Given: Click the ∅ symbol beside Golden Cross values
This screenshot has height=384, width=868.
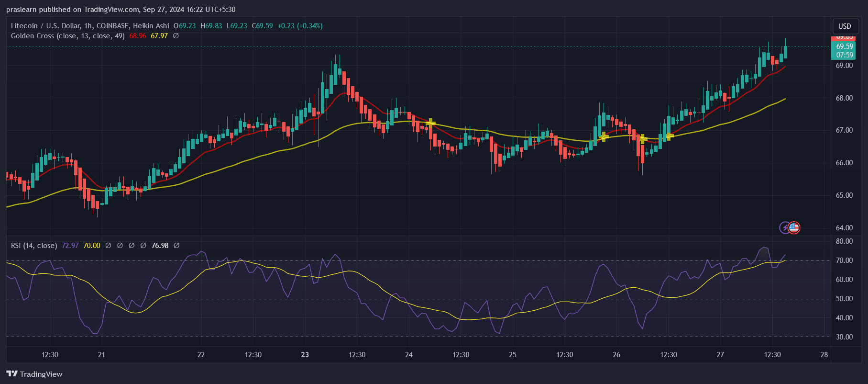Looking at the screenshot, I should (176, 36).
